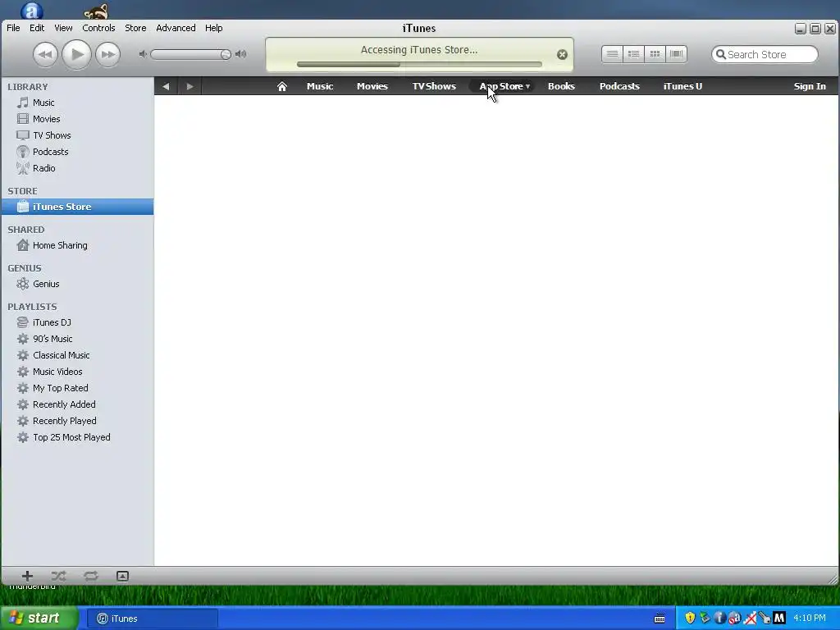Select the 90's Music playlist
Screen dimensions: 840x630
tap(77, 339)
